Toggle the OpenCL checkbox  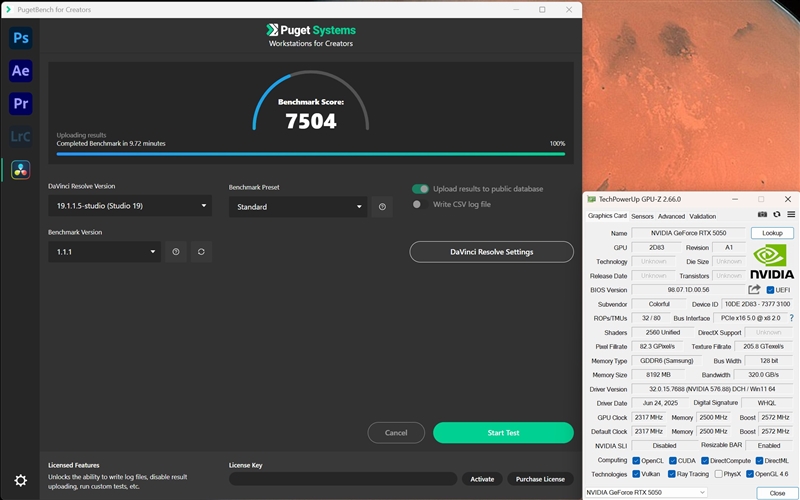click(636, 461)
